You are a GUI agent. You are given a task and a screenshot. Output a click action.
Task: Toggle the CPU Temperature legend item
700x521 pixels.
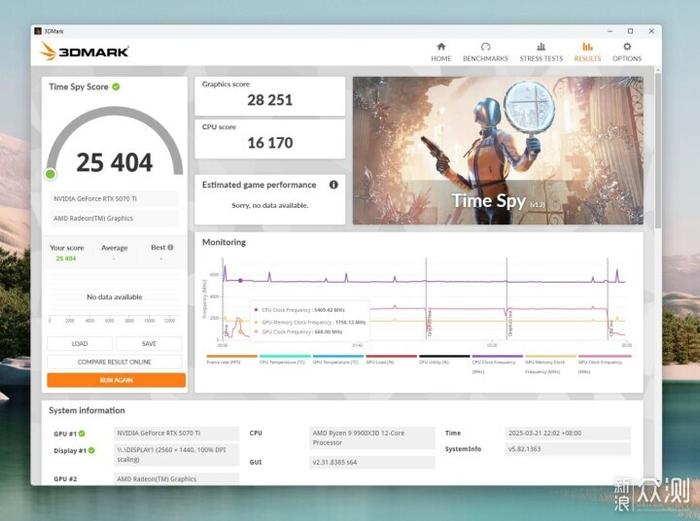(x=285, y=359)
